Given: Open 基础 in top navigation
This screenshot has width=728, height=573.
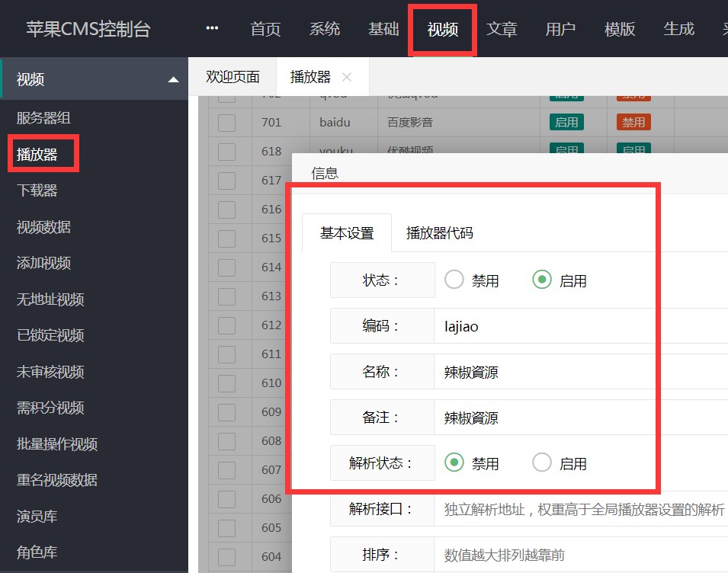Looking at the screenshot, I should (383, 29).
